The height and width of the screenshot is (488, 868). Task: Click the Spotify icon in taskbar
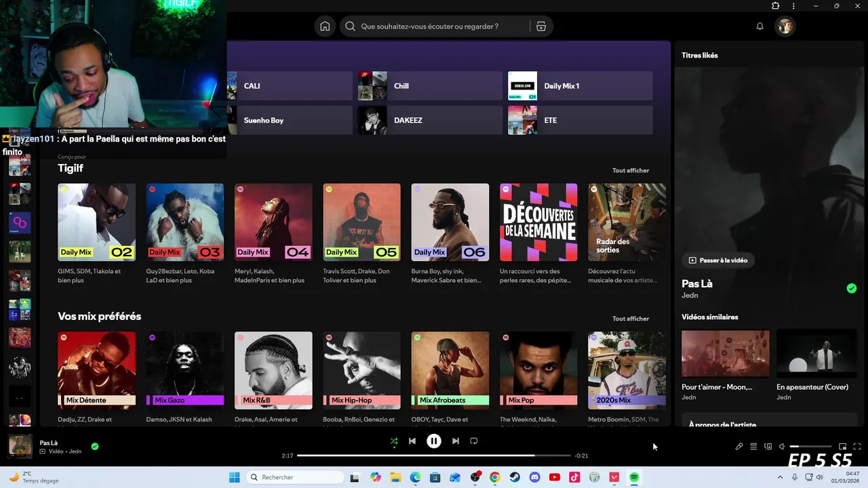(634, 477)
